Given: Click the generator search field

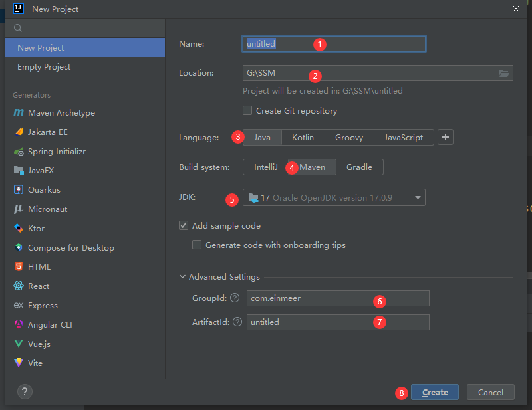Looking at the screenshot, I should (85, 28).
